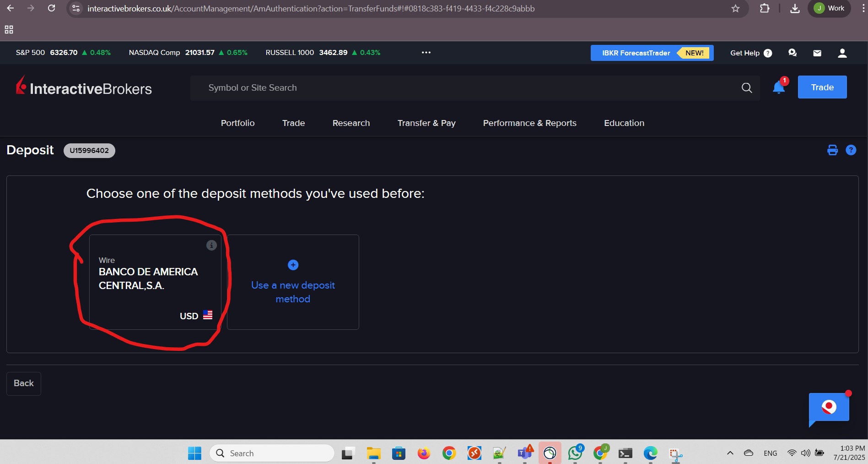View site information icon in address bar
This screenshot has height=464, width=868.
coord(76,8)
